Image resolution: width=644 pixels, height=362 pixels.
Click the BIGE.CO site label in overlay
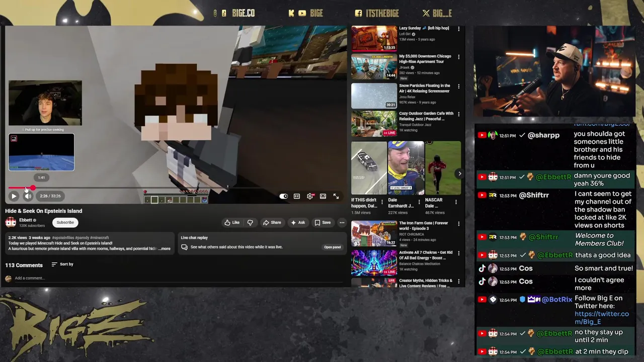tap(244, 13)
